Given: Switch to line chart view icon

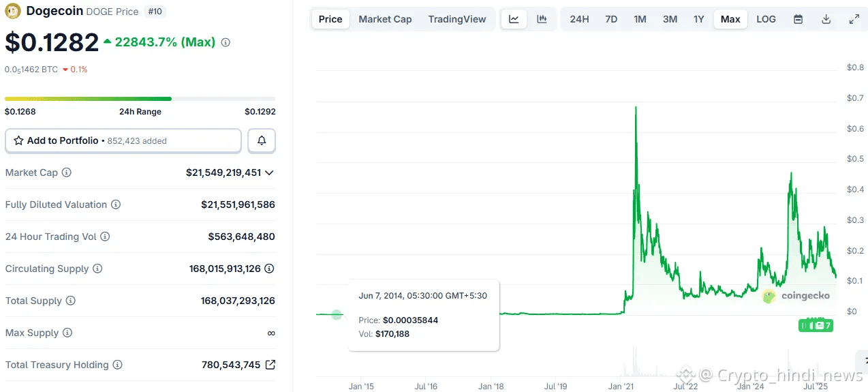Looking at the screenshot, I should tap(514, 19).
